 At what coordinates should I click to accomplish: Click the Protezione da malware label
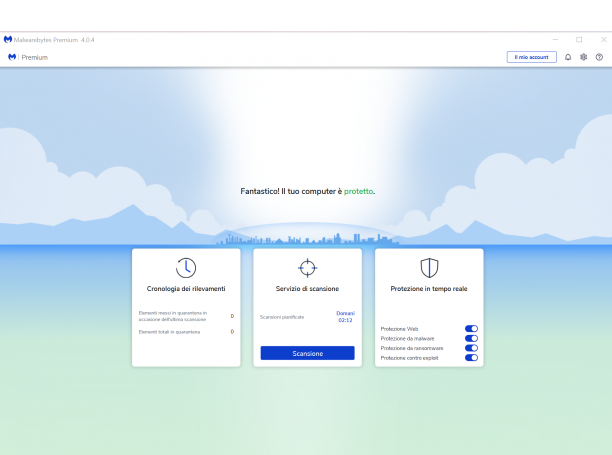(407, 339)
